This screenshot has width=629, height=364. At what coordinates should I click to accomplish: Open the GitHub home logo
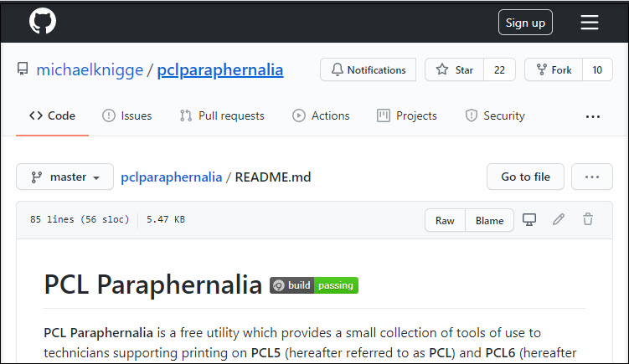pos(43,21)
